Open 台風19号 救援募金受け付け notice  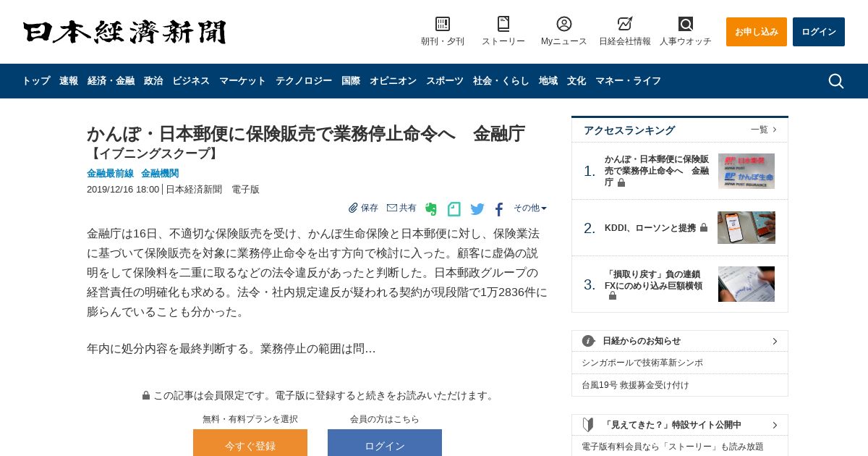[x=635, y=385]
